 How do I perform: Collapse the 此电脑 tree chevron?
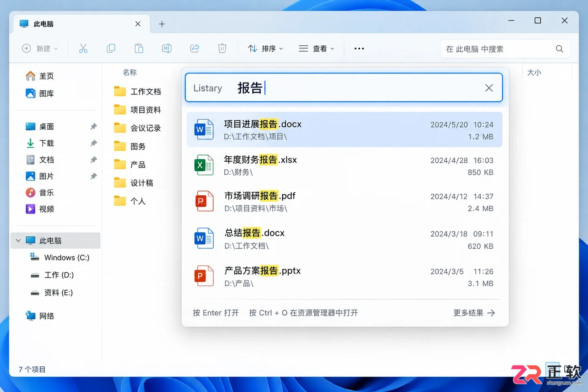[18, 241]
